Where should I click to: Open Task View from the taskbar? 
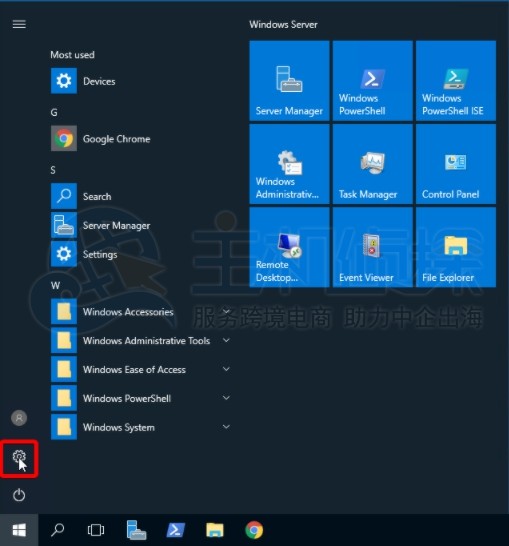96,530
